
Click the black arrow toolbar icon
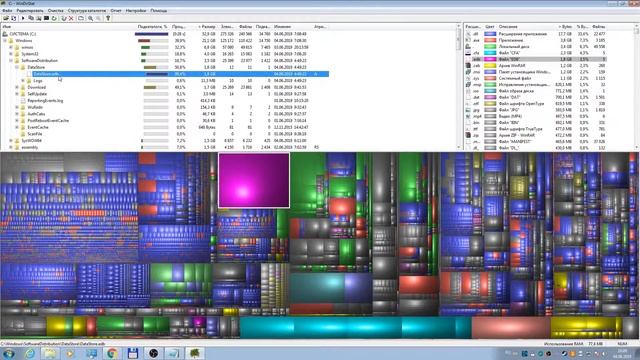tap(23, 18)
